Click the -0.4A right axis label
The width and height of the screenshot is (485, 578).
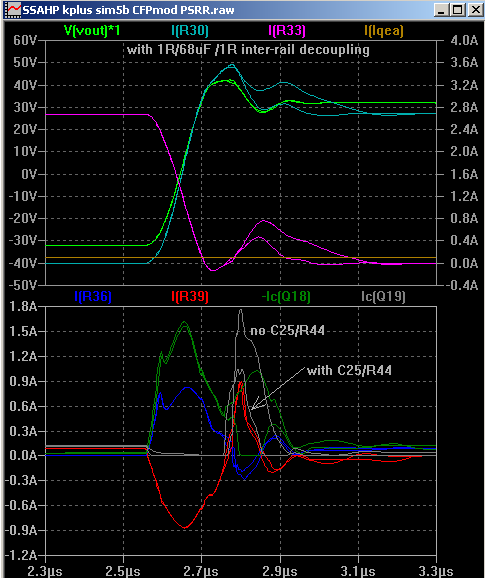(462, 285)
